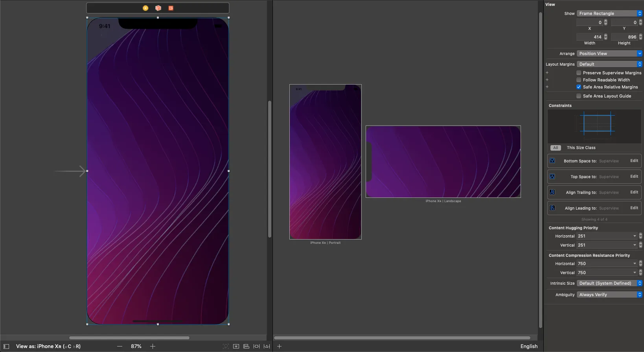644x352 pixels.
Task: Select the First Responder cube icon
Action: (158, 8)
